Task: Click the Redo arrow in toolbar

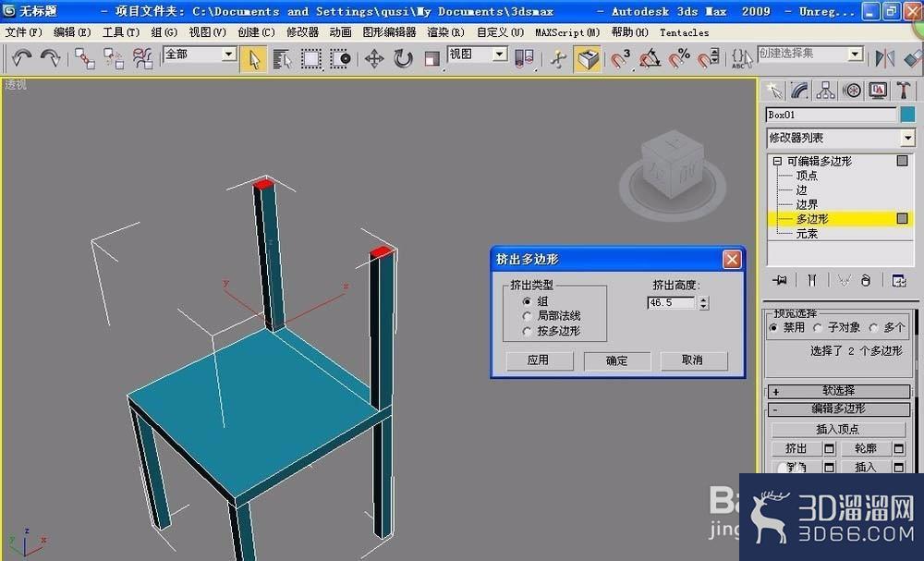Action: (50, 58)
